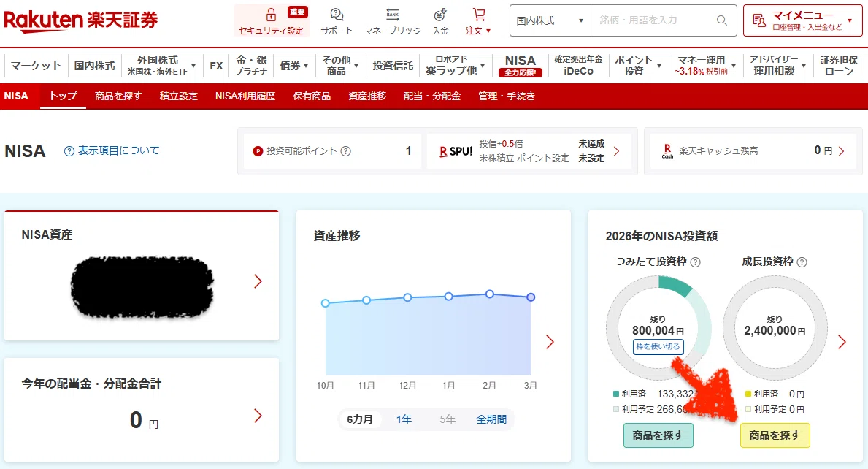Click the 2月 data point on the chart
Screen dimensions: 868x469
click(490, 294)
